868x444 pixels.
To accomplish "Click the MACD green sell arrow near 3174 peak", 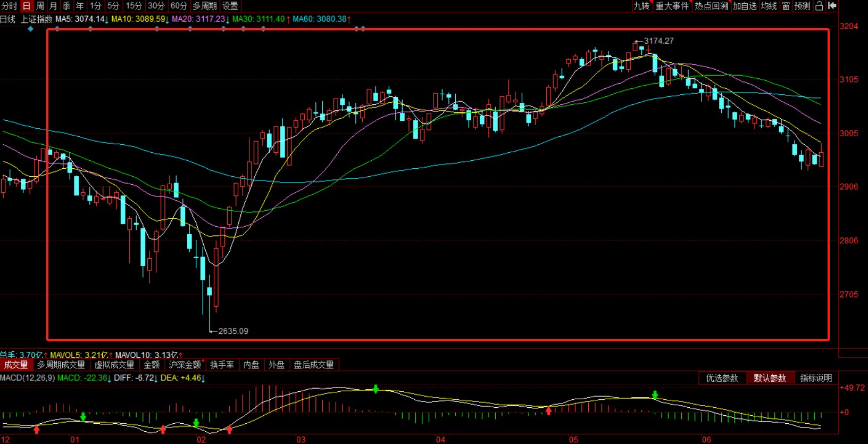I will (x=655, y=395).
